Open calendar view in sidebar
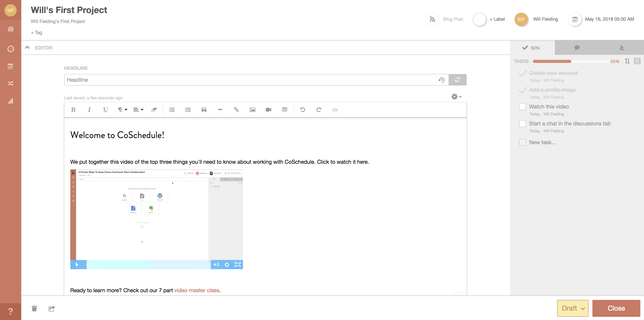 pyautogui.click(x=11, y=66)
